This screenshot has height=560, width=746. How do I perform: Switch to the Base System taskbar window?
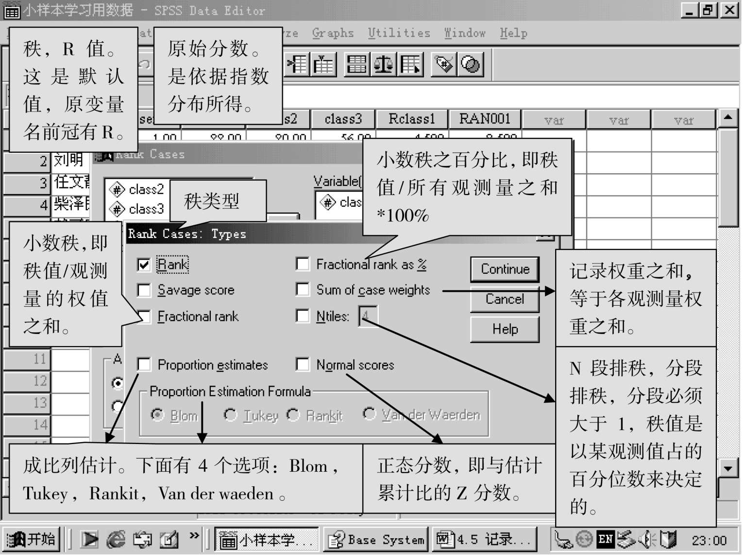pyautogui.click(x=376, y=540)
